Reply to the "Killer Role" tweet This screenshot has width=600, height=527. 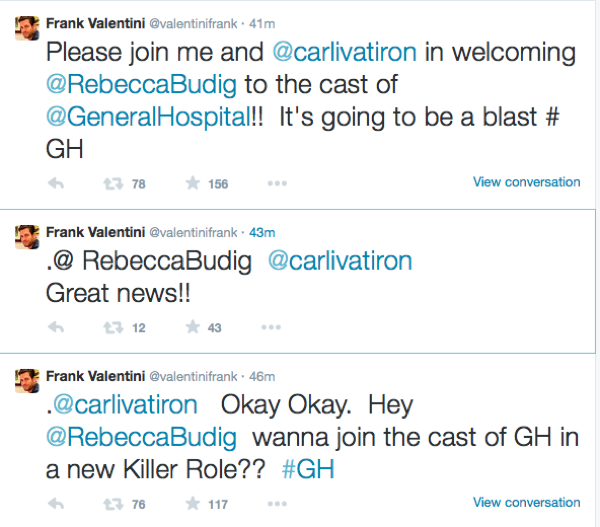(57, 504)
